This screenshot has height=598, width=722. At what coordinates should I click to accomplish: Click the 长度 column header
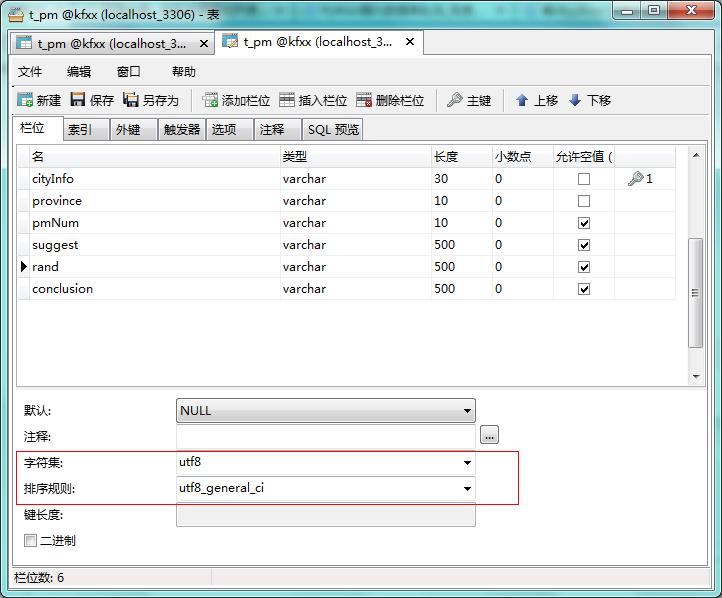pos(461,157)
